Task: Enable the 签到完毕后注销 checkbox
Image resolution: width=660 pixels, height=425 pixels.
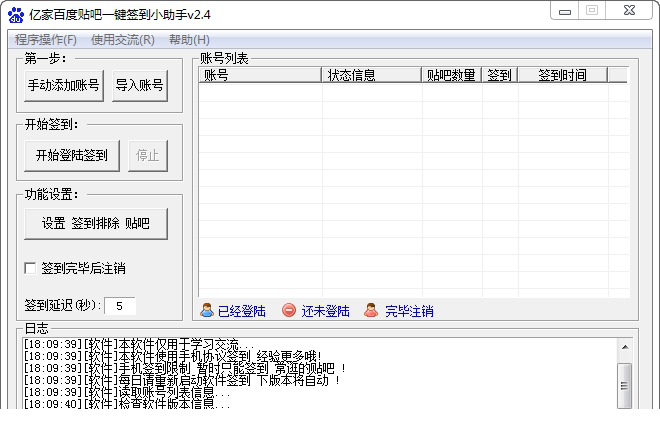Action: coord(30,268)
